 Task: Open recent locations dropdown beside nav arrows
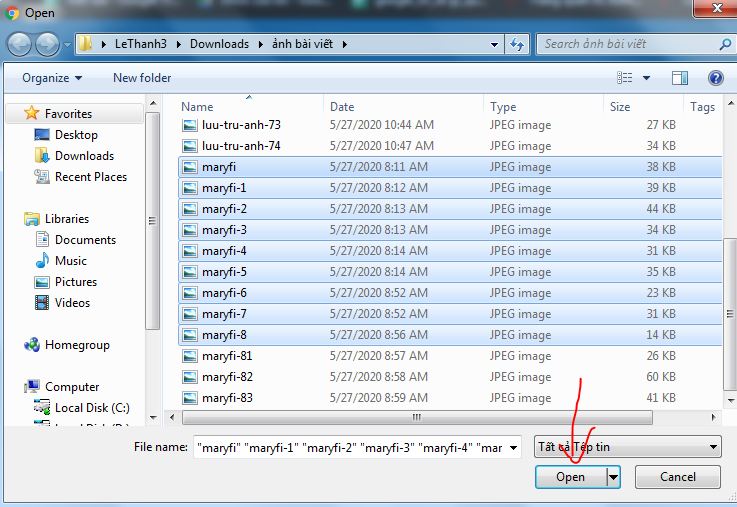pyautogui.click(x=67, y=45)
